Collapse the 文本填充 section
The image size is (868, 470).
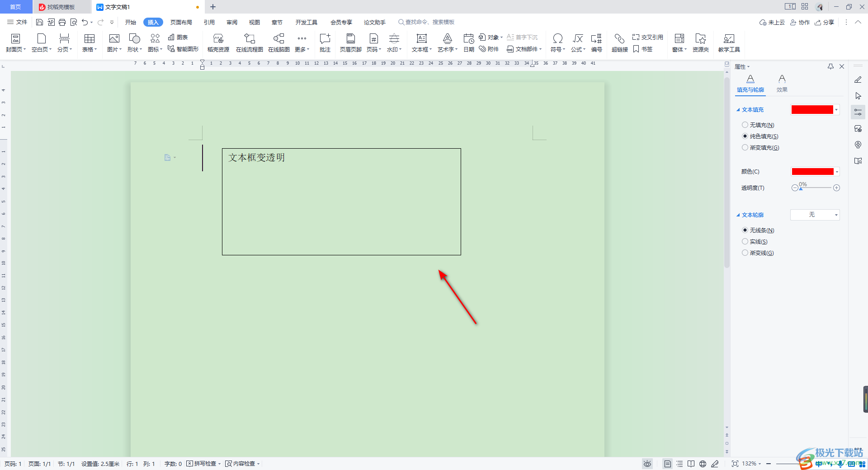[x=738, y=109]
